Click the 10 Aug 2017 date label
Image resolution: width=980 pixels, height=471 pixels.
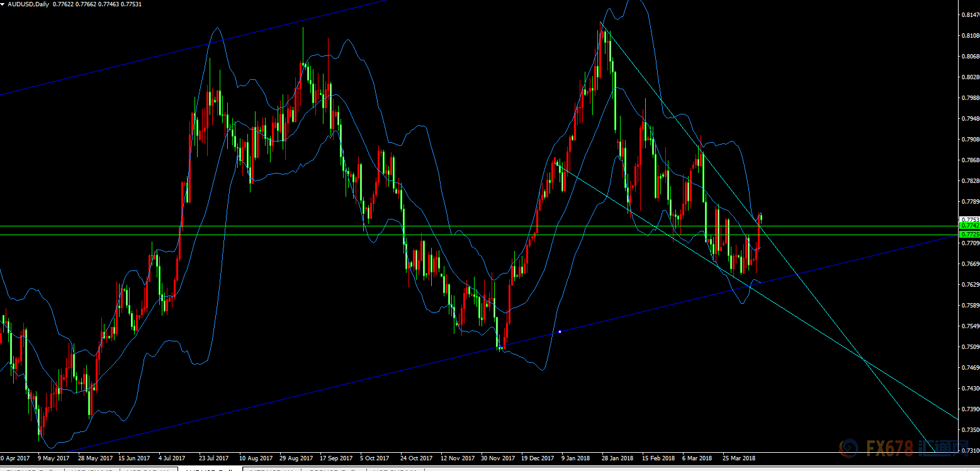point(257,458)
